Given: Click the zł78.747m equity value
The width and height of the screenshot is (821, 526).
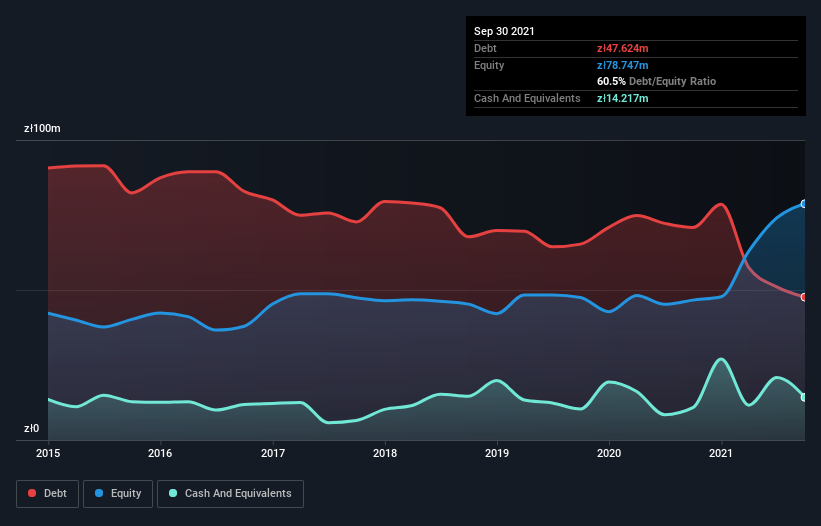Looking at the screenshot, I should [x=623, y=65].
